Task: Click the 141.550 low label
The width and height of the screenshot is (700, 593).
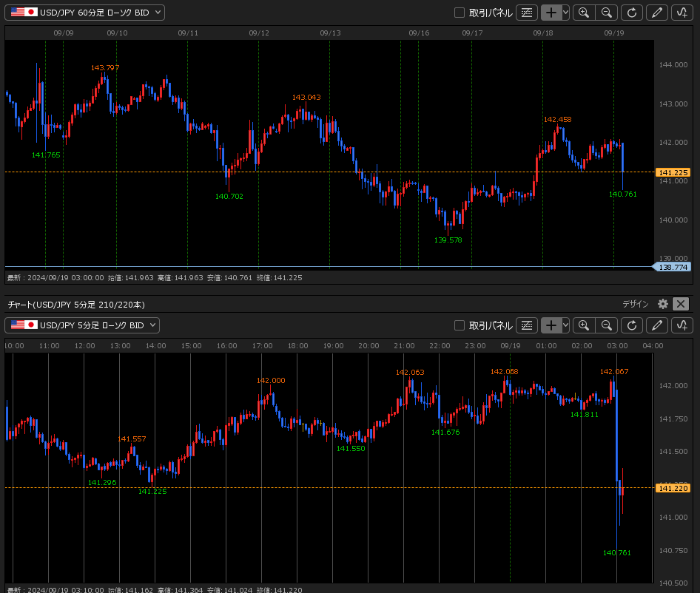Action: pos(351,448)
